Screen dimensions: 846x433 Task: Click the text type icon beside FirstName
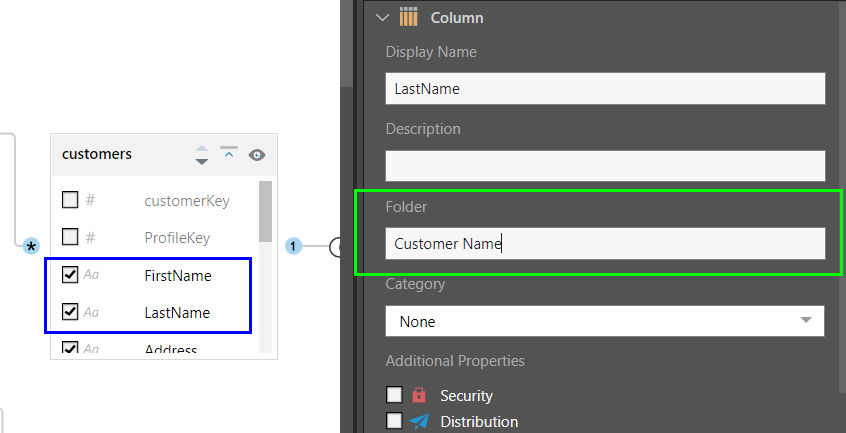(x=91, y=275)
